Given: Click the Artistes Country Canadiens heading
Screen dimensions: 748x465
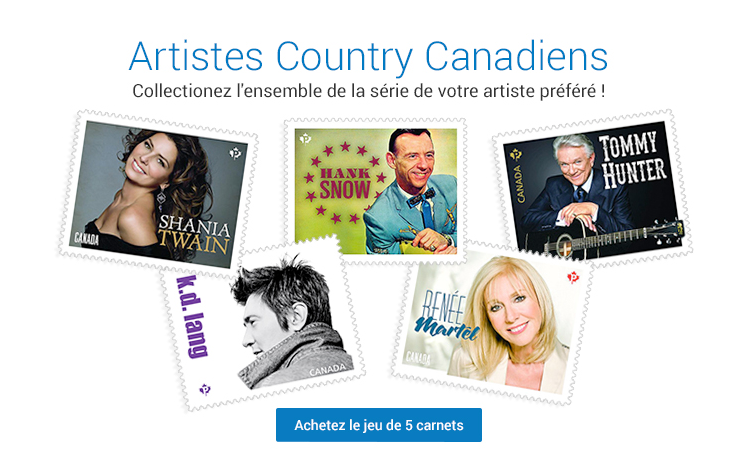Looking at the screenshot, I should pyautogui.click(x=369, y=55).
